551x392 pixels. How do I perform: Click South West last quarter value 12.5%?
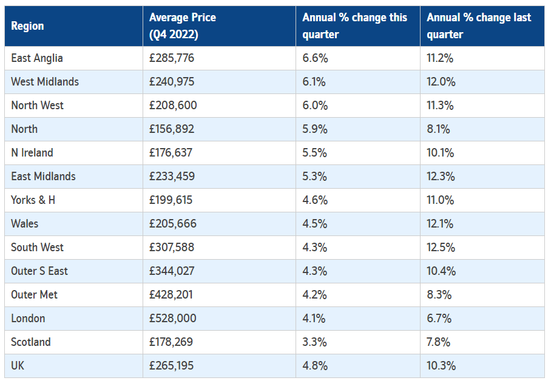point(441,248)
